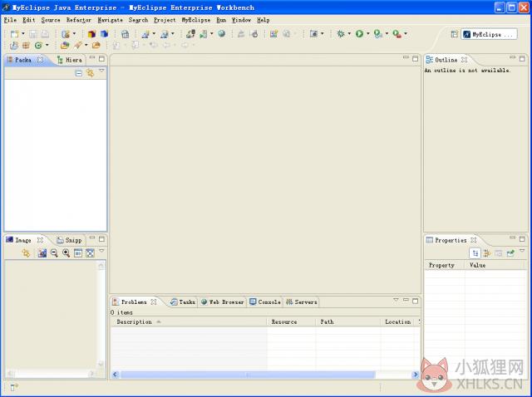
Task: Switch to the Console tab
Action: click(265, 301)
